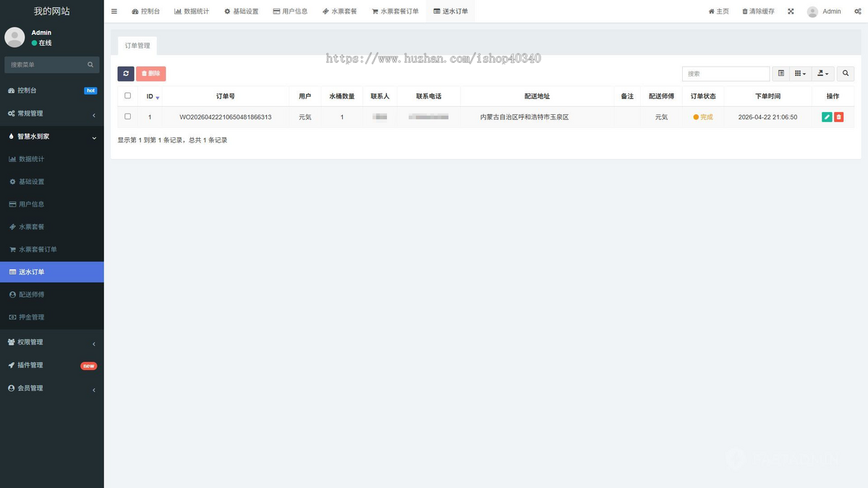Click the 完成 order status cell
This screenshot has height=488, width=868.
tap(703, 117)
